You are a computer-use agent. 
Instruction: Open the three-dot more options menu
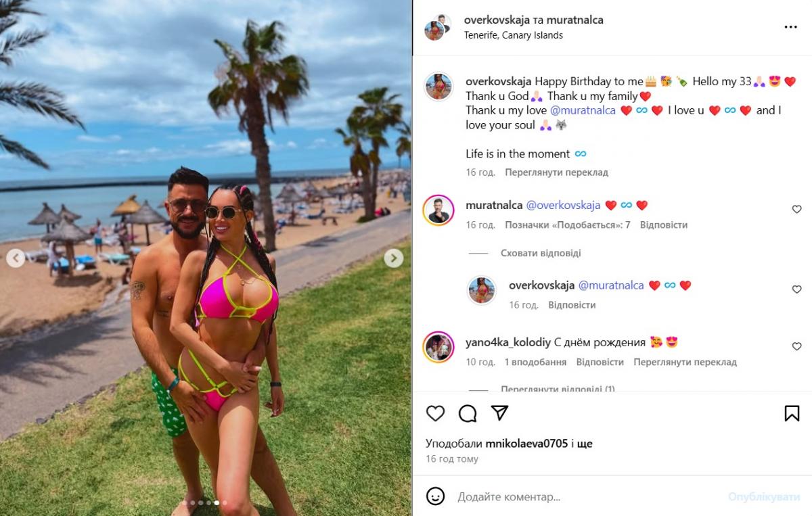[x=790, y=27]
